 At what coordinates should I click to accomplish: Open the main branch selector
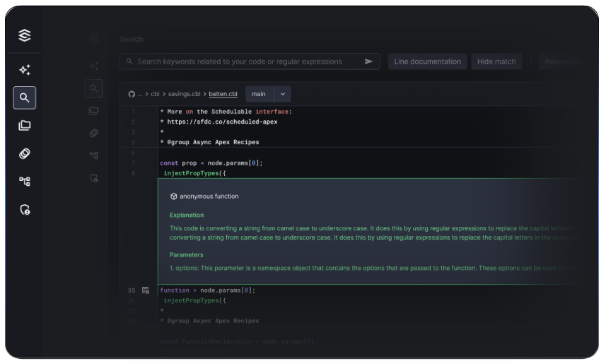click(x=260, y=94)
